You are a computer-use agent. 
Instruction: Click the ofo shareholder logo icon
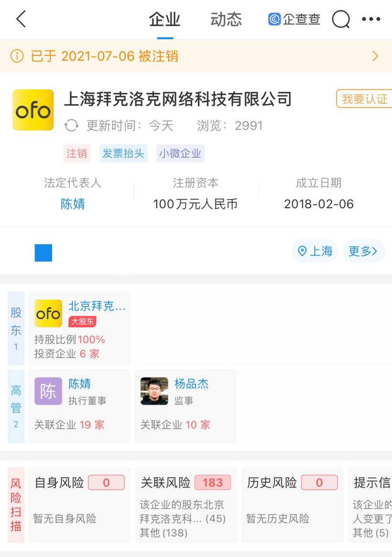click(x=48, y=313)
